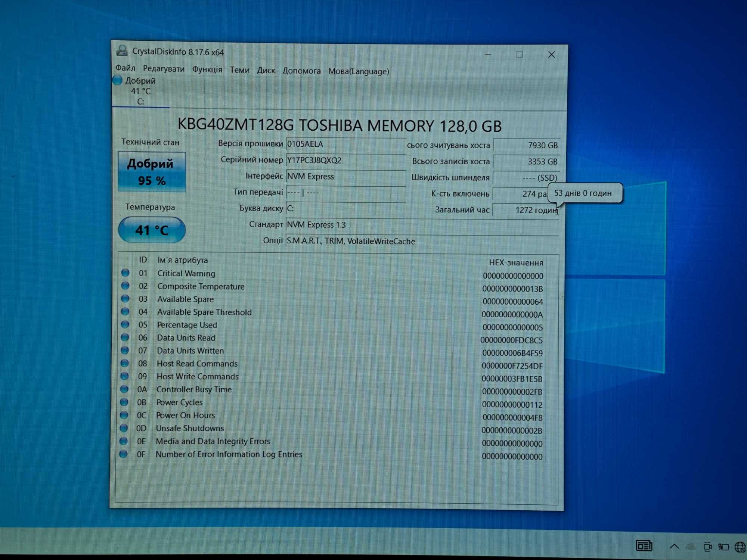Click the options field S.M.A.R.T., TRIM, VolatileWriteCache
The image size is (747, 560).
click(x=422, y=242)
